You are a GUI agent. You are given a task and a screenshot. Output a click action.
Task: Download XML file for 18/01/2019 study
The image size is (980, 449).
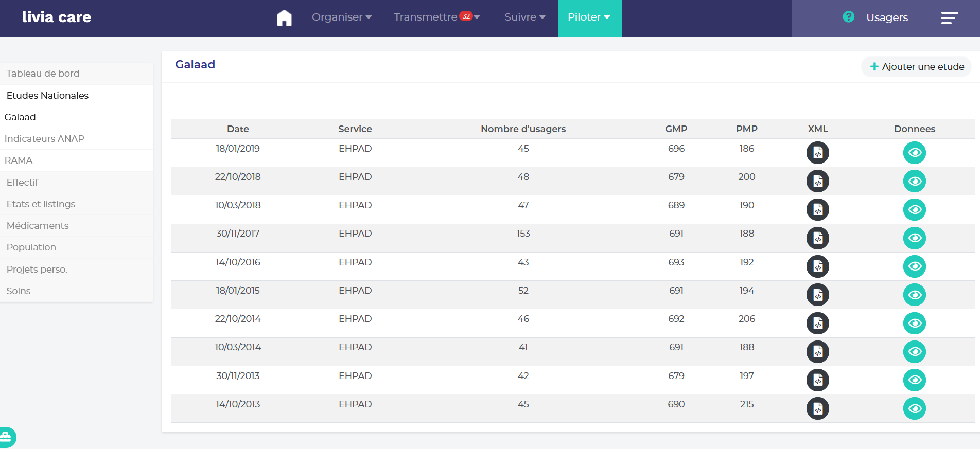coord(817,153)
